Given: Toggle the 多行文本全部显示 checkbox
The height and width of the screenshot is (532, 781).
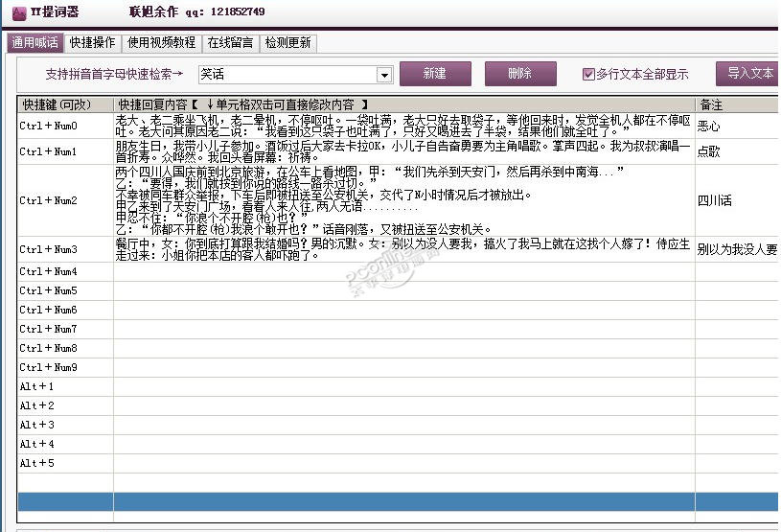Looking at the screenshot, I should [588, 74].
